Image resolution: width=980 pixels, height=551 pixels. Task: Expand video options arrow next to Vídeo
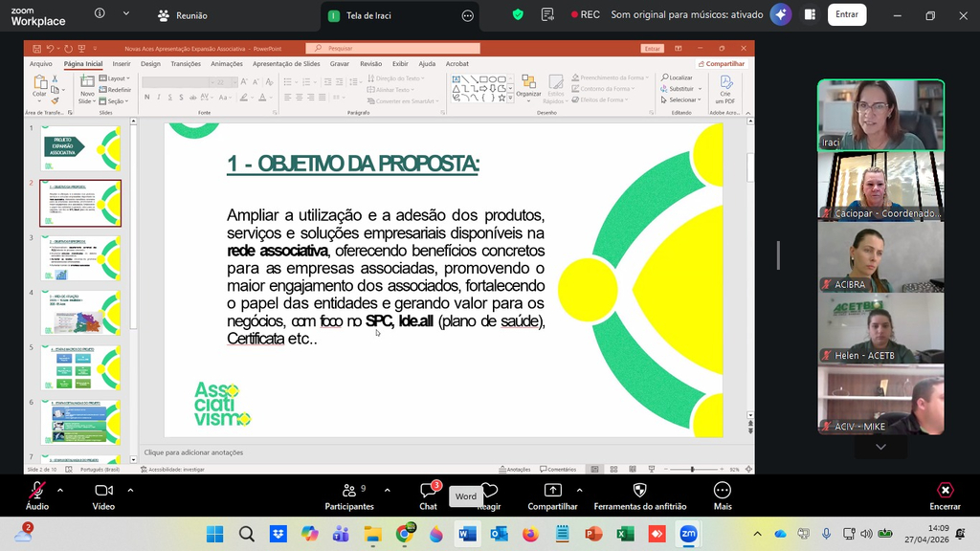(x=130, y=490)
